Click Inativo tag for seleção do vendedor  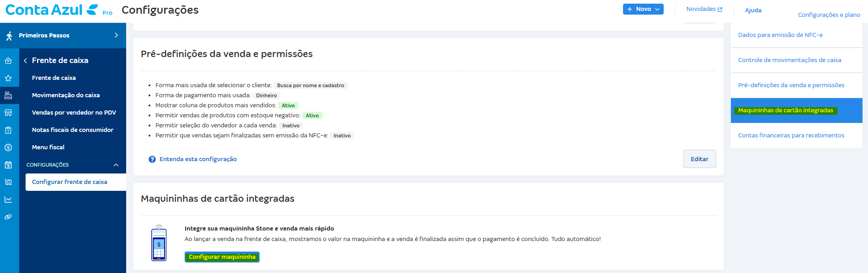point(291,126)
